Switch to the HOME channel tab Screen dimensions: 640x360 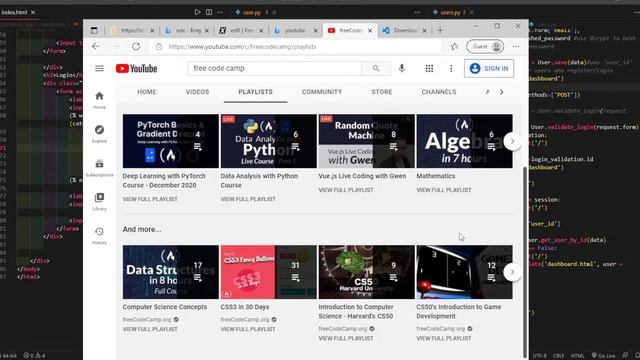click(147, 92)
